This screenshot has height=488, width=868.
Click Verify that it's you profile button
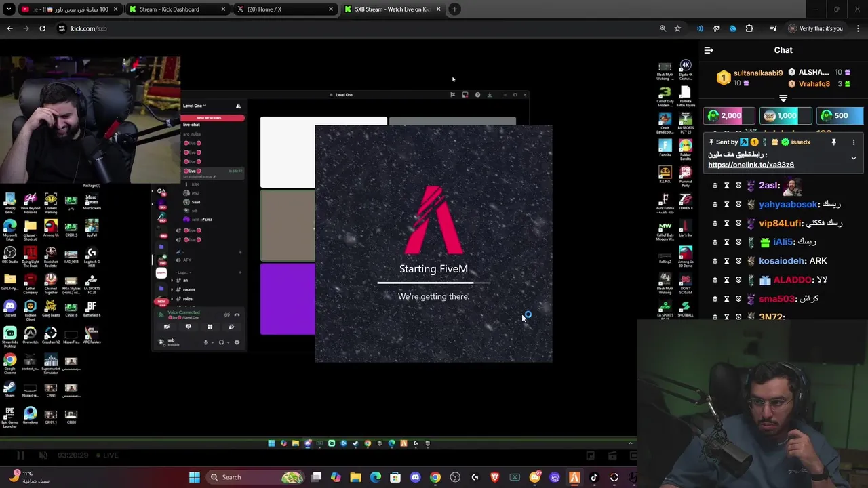[816, 28]
